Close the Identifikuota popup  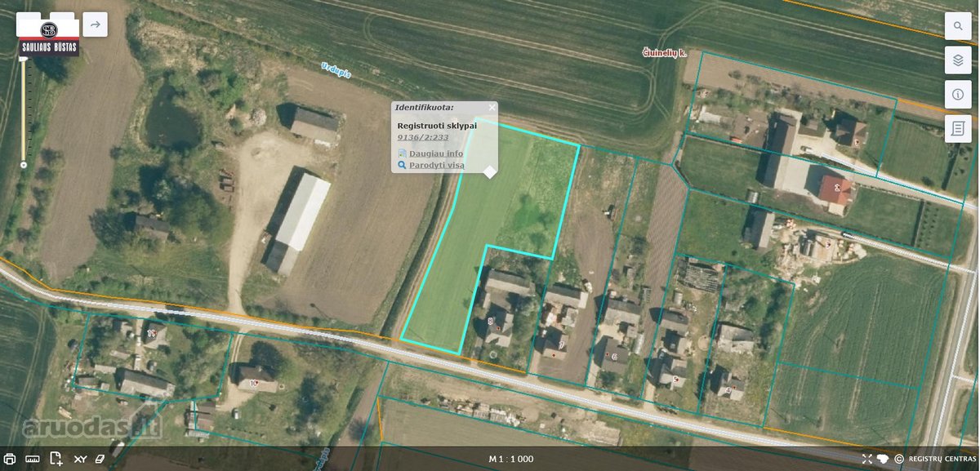point(492,107)
